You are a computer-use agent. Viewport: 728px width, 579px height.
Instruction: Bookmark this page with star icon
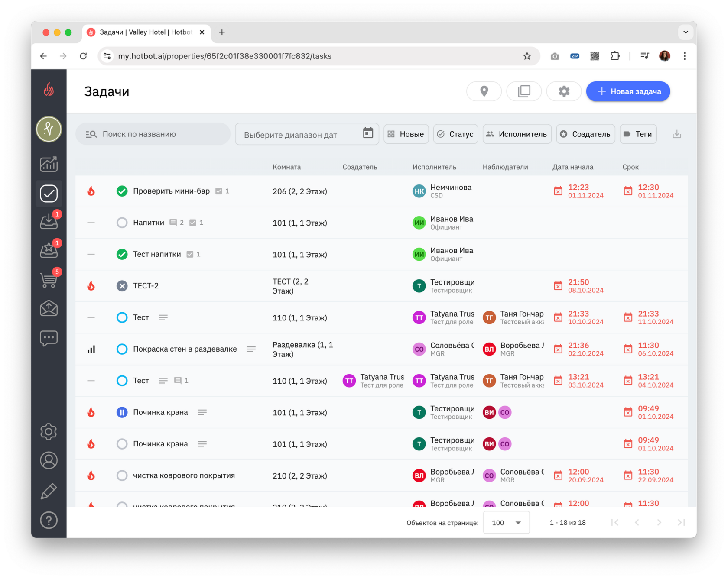click(x=527, y=56)
